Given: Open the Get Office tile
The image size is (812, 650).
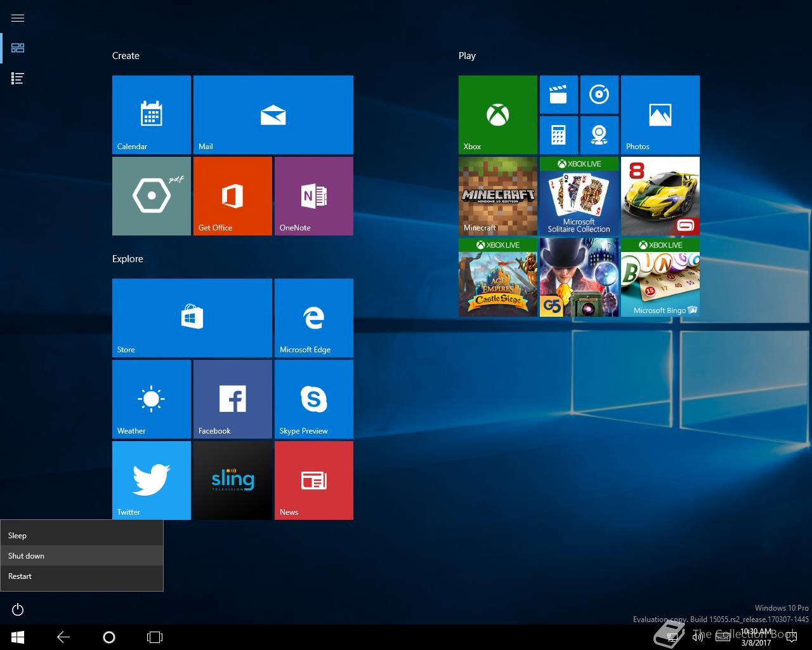Looking at the screenshot, I should [233, 196].
